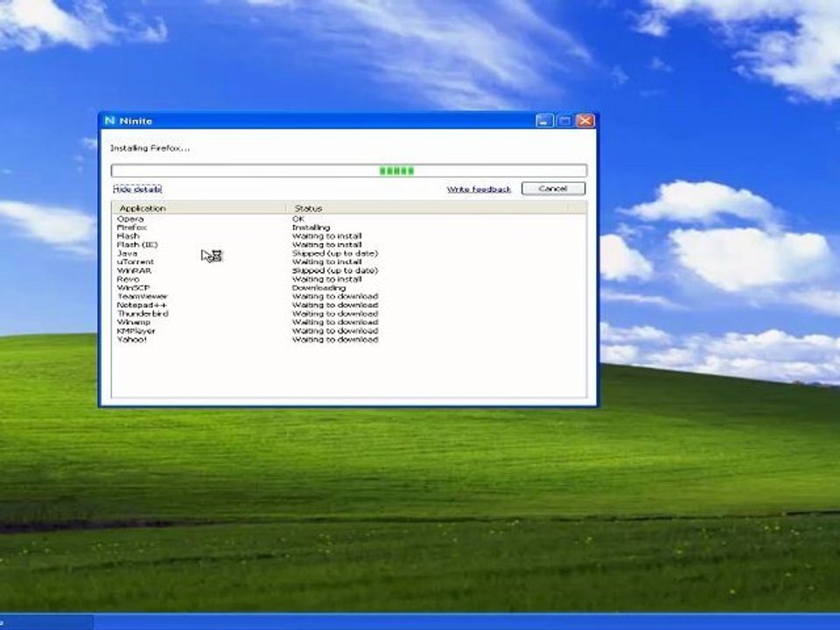This screenshot has height=630, width=840.
Task: Select the uTorrent row
Action: click(x=349, y=262)
